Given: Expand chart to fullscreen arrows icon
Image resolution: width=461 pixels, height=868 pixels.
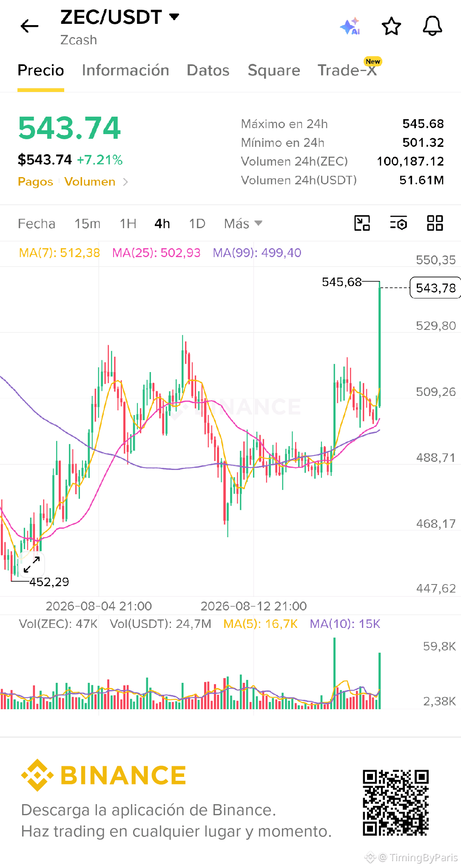Looking at the screenshot, I should pos(32,564).
